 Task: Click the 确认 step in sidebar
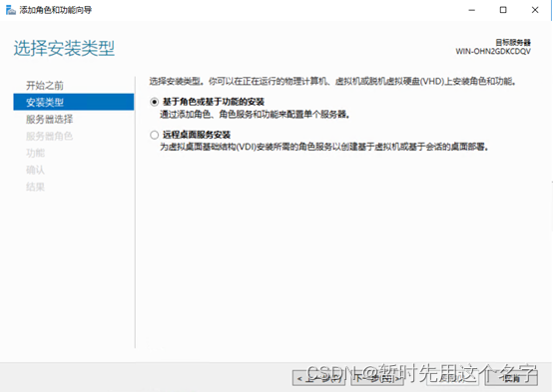35,170
